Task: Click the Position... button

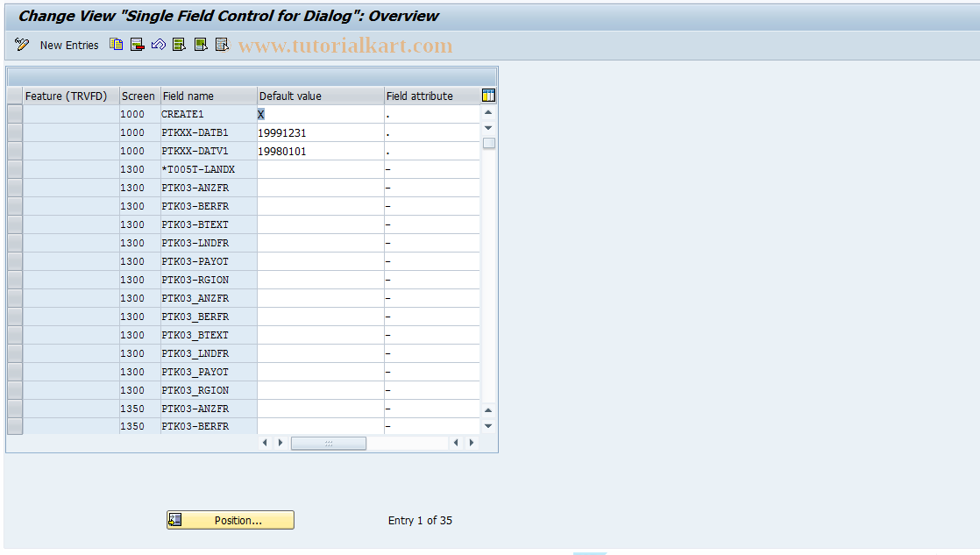Action: (230, 520)
